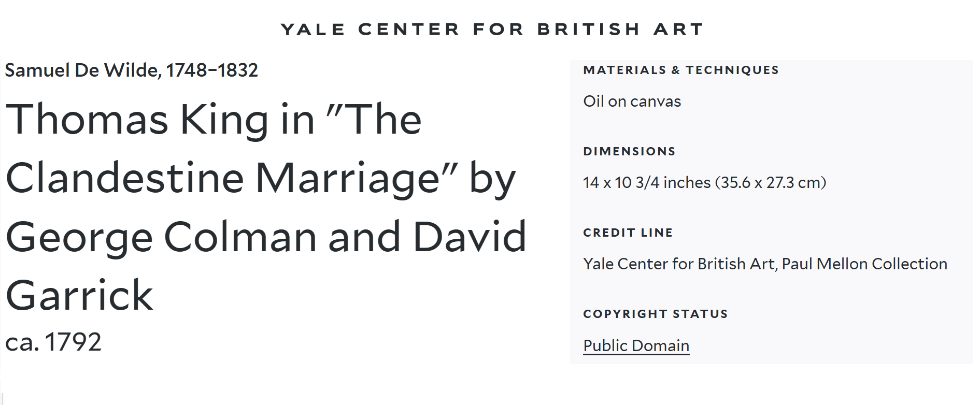Click the word "Garrick" in the title
The width and height of the screenshot is (980, 405).
[79, 295]
